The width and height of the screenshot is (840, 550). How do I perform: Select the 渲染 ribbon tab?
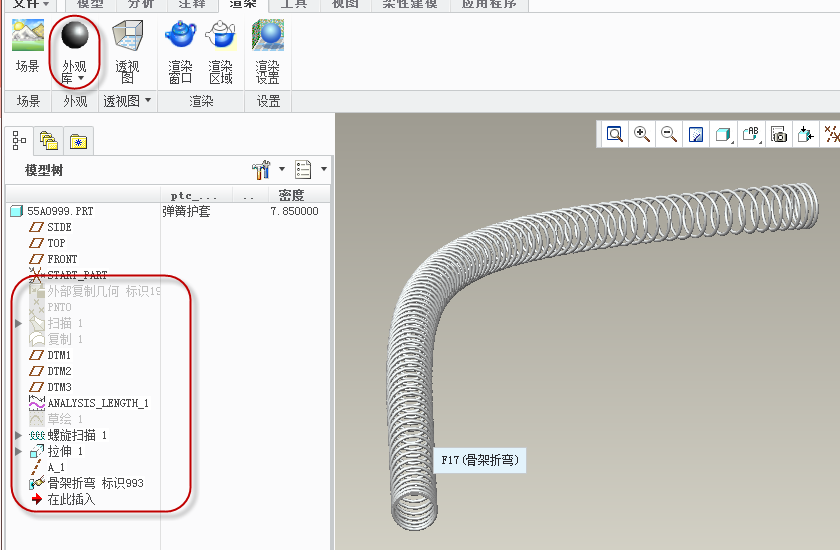coord(243,4)
